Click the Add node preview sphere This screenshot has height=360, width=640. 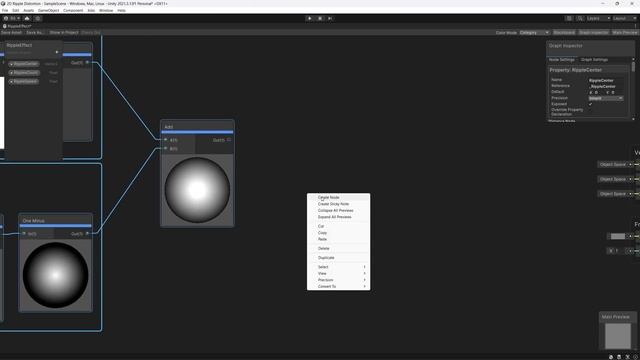coord(197,190)
